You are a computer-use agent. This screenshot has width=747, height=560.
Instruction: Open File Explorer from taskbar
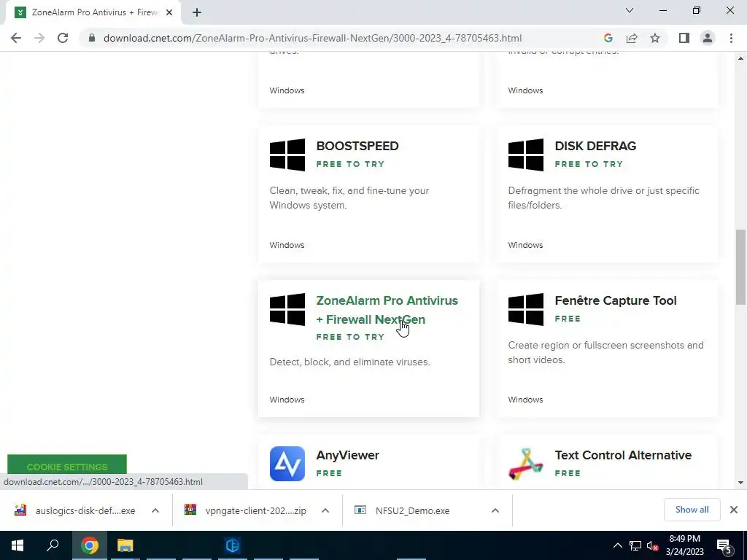[125, 545]
